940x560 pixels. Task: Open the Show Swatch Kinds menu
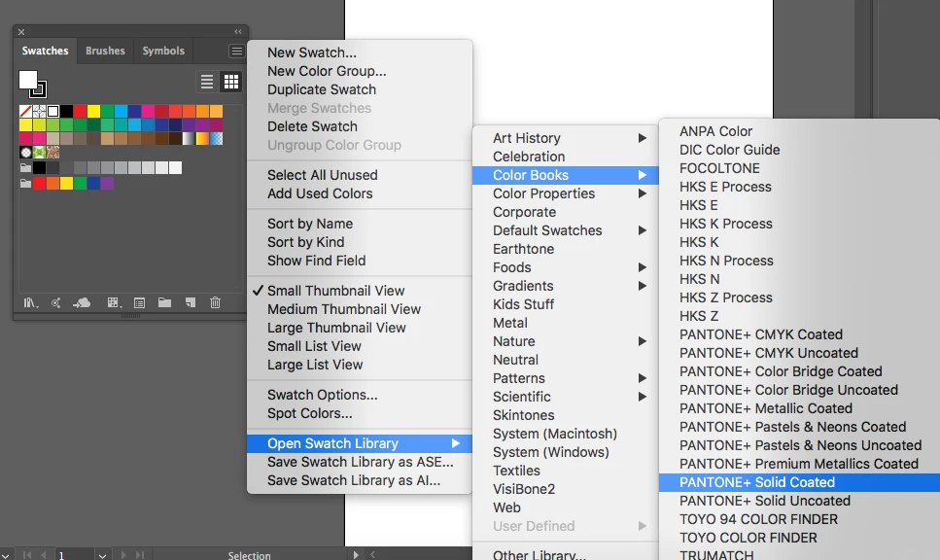tap(114, 302)
